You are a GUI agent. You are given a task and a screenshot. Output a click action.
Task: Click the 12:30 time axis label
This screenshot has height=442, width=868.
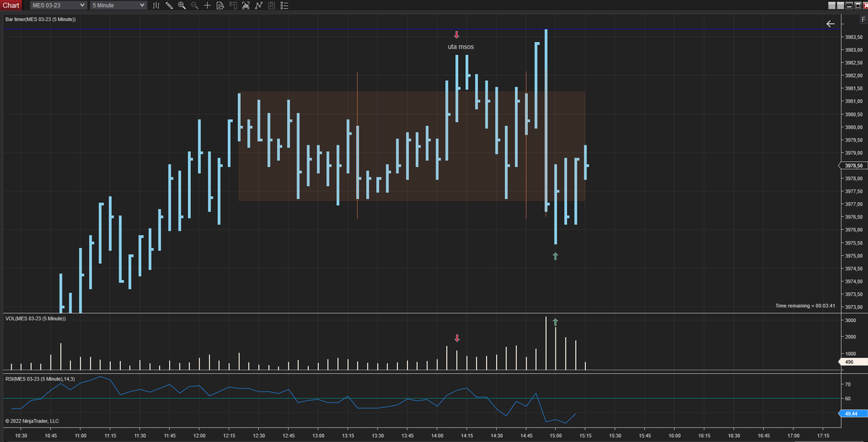[258, 436]
